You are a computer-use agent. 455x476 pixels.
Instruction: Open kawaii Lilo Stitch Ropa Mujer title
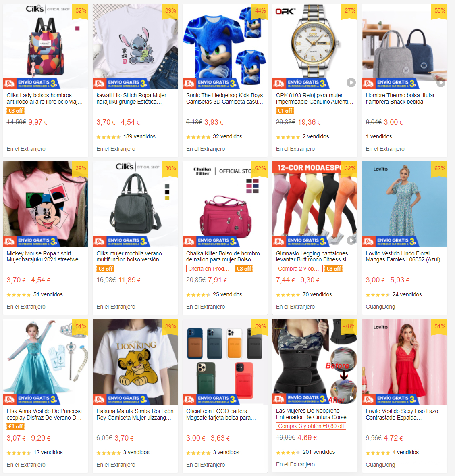coord(131,98)
